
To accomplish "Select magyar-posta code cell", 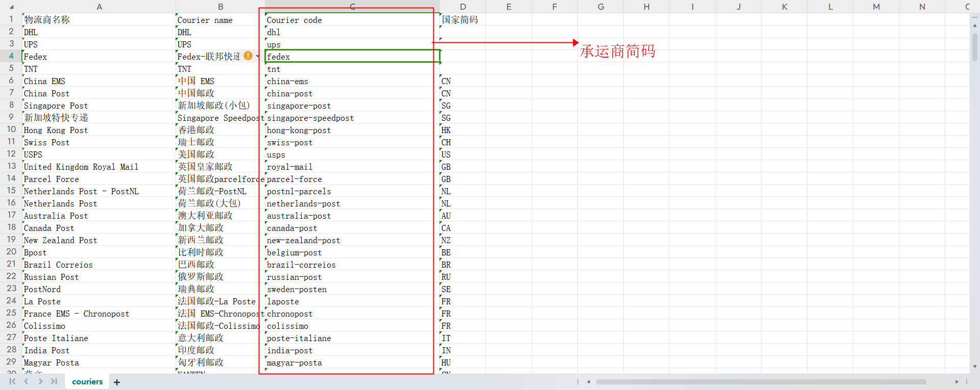I will (352, 362).
